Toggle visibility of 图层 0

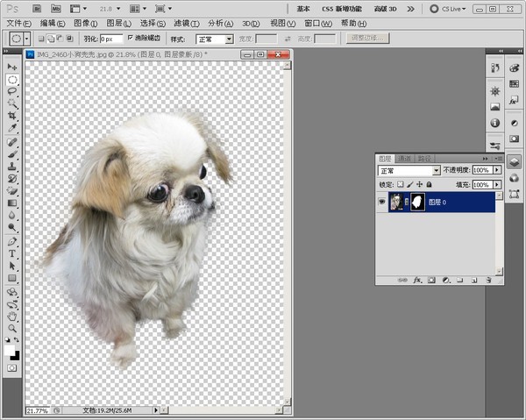[x=381, y=202]
